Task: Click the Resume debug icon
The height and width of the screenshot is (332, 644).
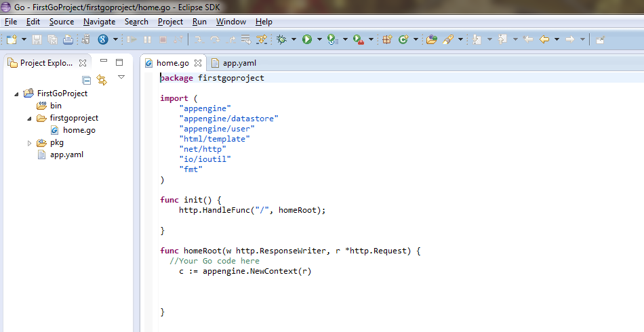Action: pyautogui.click(x=132, y=39)
